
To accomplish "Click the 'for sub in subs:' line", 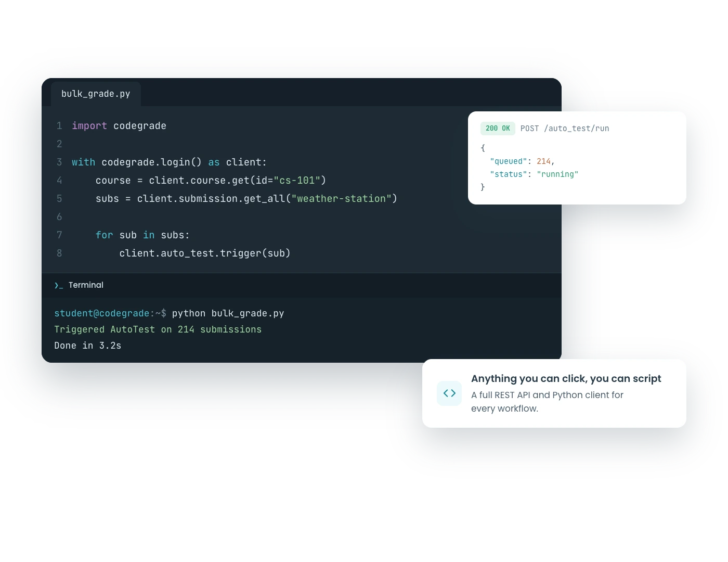I will pyautogui.click(x=142, y=235).
